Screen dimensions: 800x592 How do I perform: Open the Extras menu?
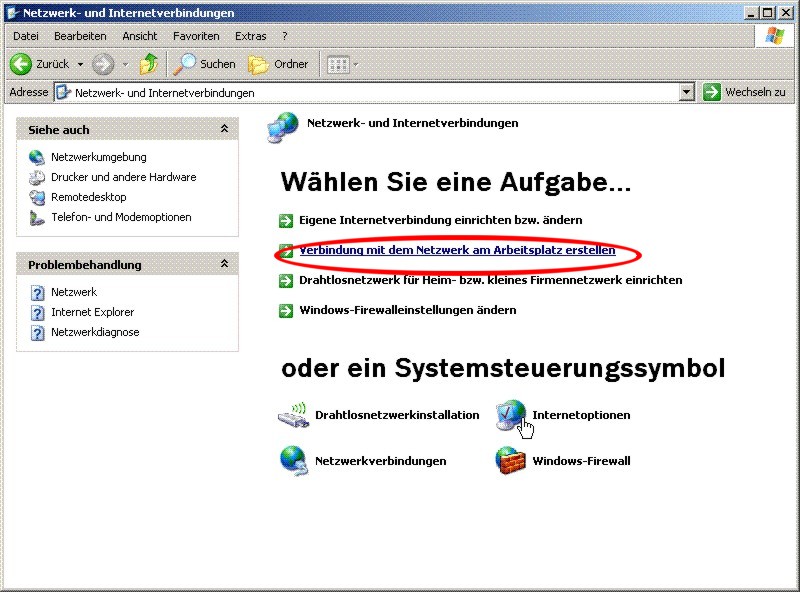[251, 36]
